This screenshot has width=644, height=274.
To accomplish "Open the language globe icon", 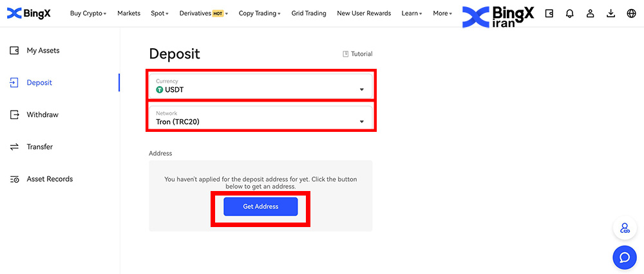I will (631, 13).
